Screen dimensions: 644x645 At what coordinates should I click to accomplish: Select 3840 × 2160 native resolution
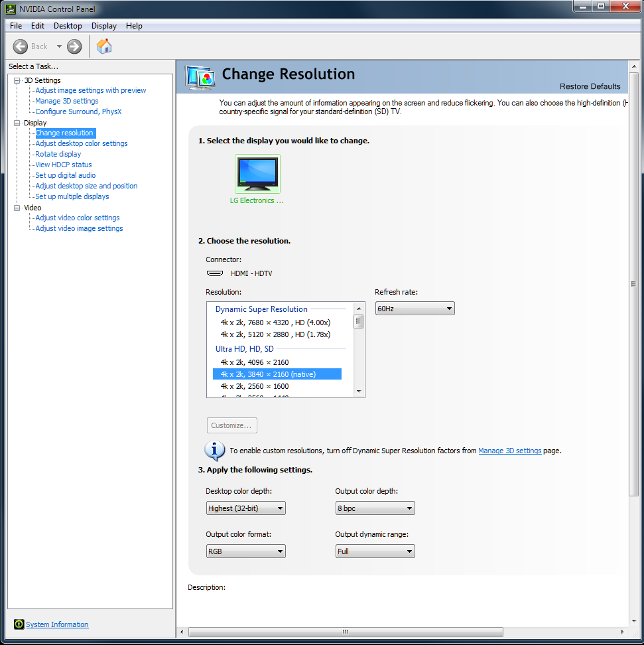tap(277, 374)
